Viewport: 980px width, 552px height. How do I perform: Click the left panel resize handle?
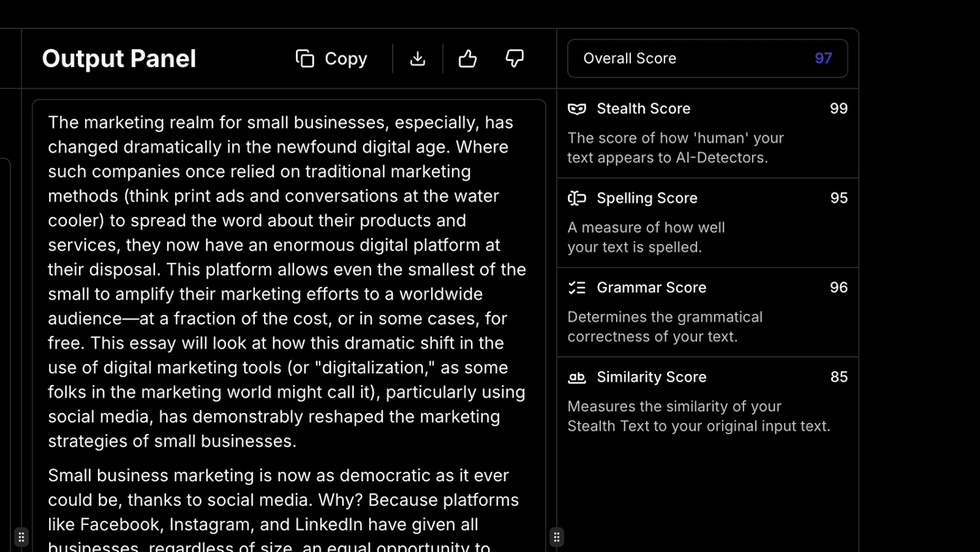[x=21, y=537]
